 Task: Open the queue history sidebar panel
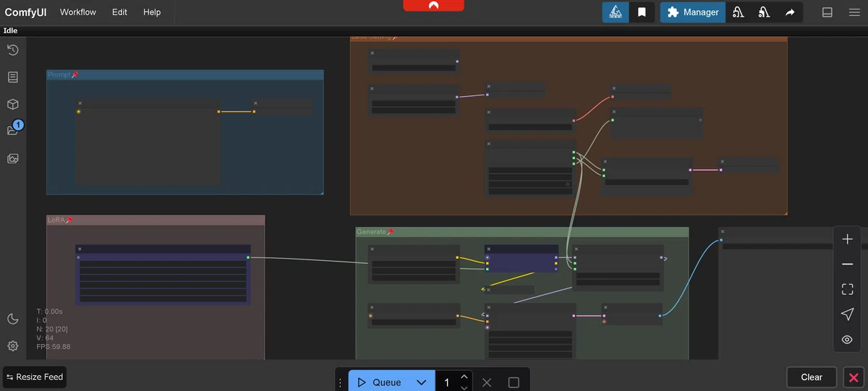12,50
